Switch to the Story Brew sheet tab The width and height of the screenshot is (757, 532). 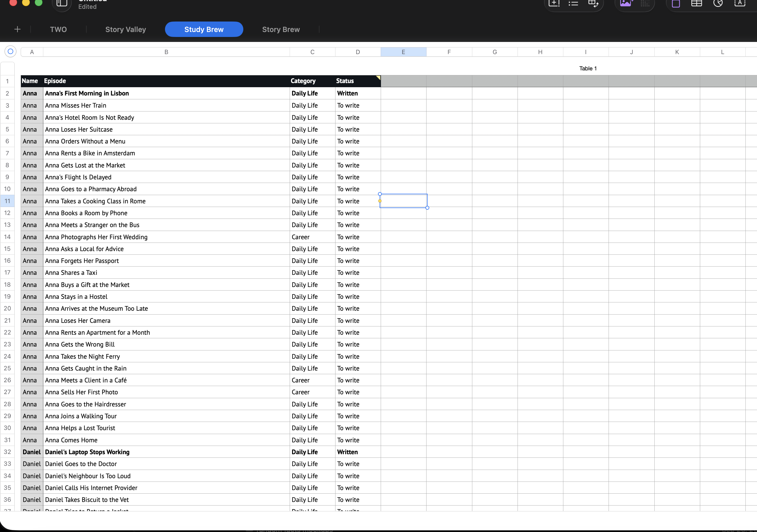(281, 29)
